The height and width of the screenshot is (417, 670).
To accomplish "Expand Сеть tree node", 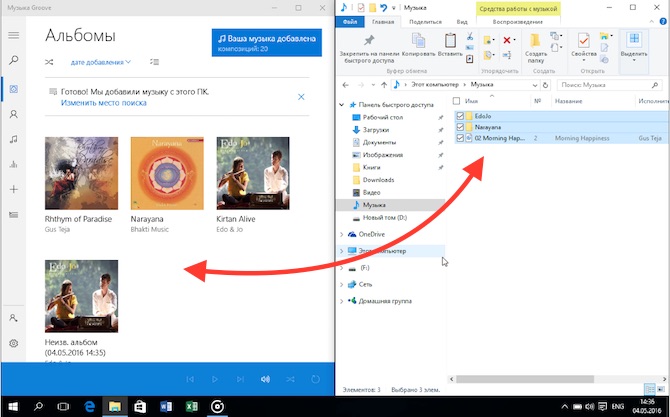I will pos(342,284).
